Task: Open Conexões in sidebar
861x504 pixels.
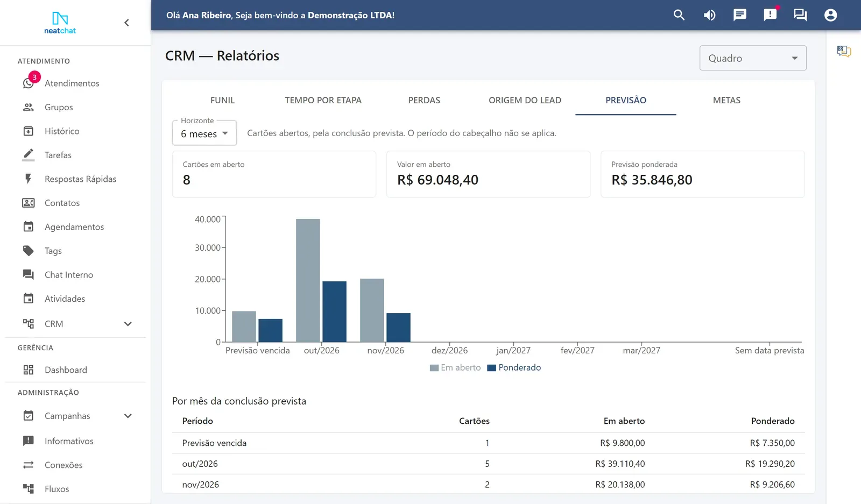Action: click(75, 465)
